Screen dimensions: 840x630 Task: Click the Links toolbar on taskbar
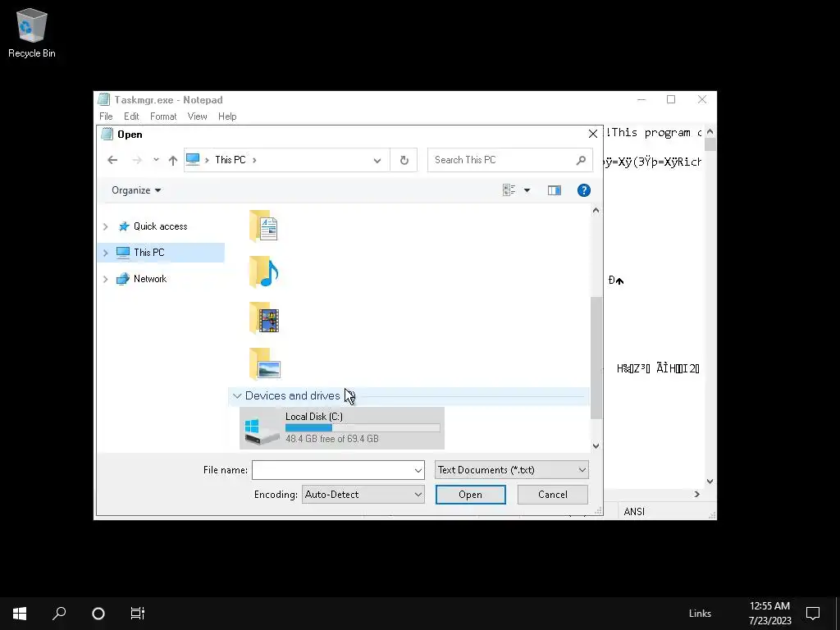coord(700,614)
